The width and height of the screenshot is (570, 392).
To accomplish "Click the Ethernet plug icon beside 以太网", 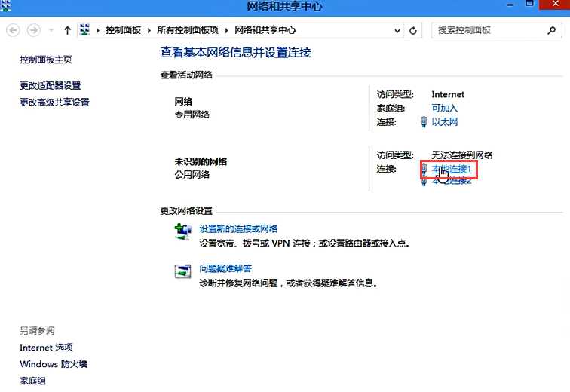I will [424, 122].
